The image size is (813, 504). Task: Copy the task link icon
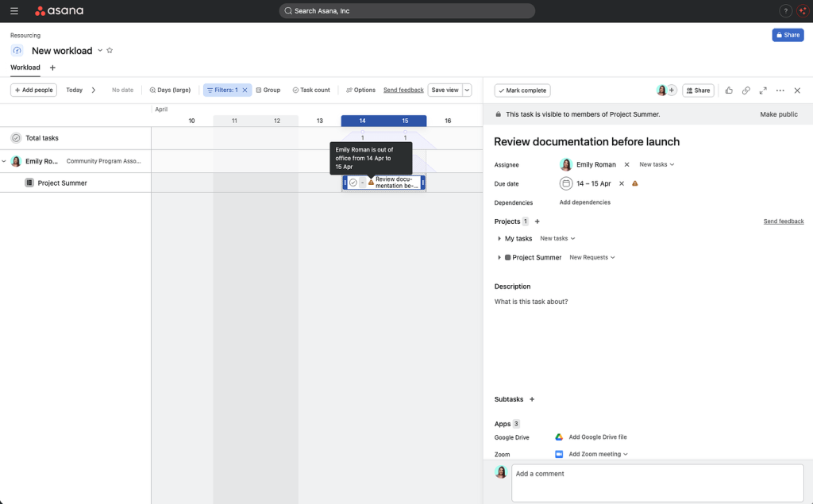(x=746, y=90)
